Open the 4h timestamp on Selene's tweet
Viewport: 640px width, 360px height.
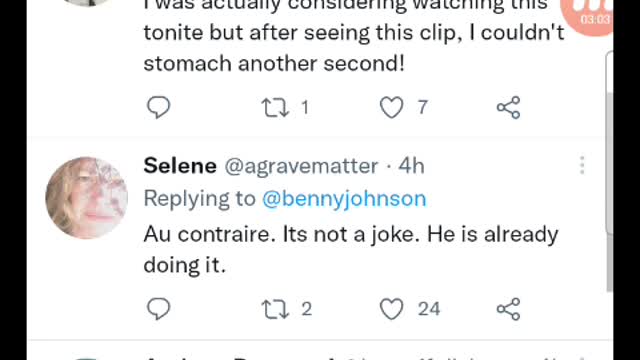[x=411, y=166]
